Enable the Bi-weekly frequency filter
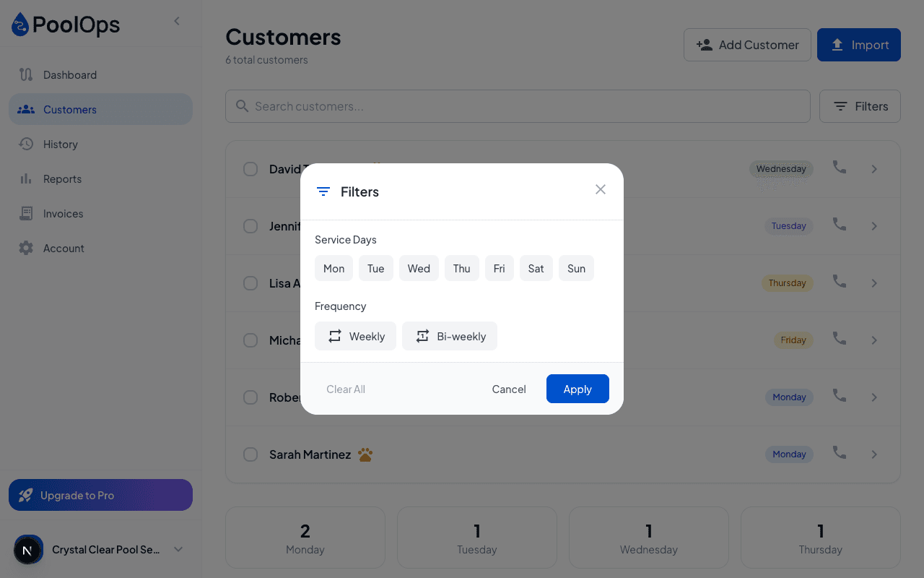924x578 pixels. click(450, 336)
